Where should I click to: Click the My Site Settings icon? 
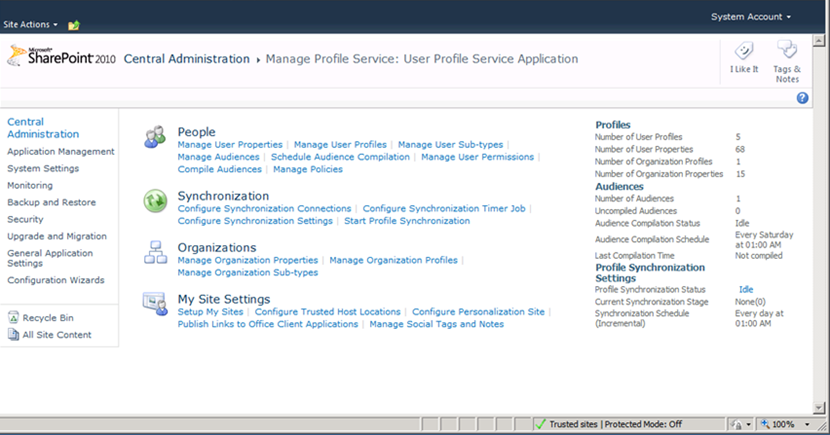(x=155, y=304)
